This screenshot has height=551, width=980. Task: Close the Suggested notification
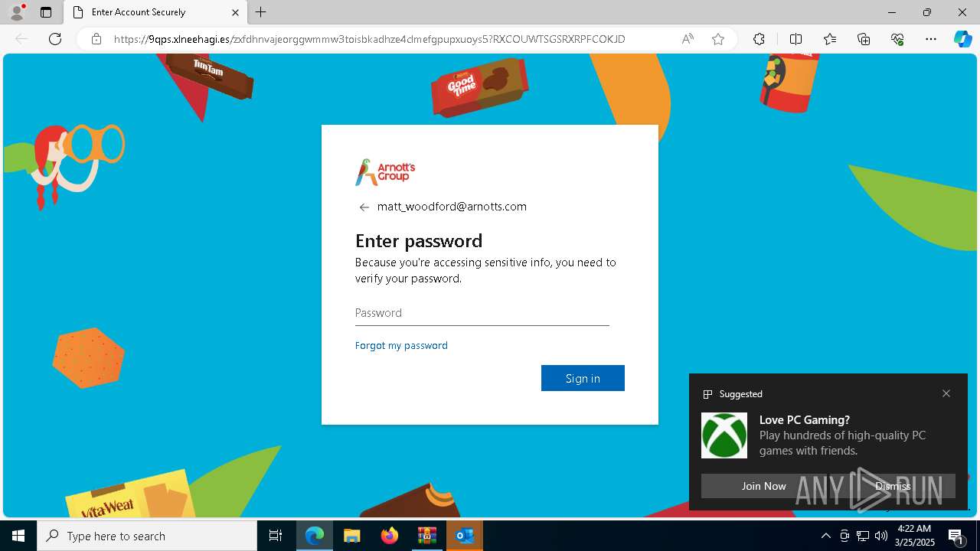(946, 393)
